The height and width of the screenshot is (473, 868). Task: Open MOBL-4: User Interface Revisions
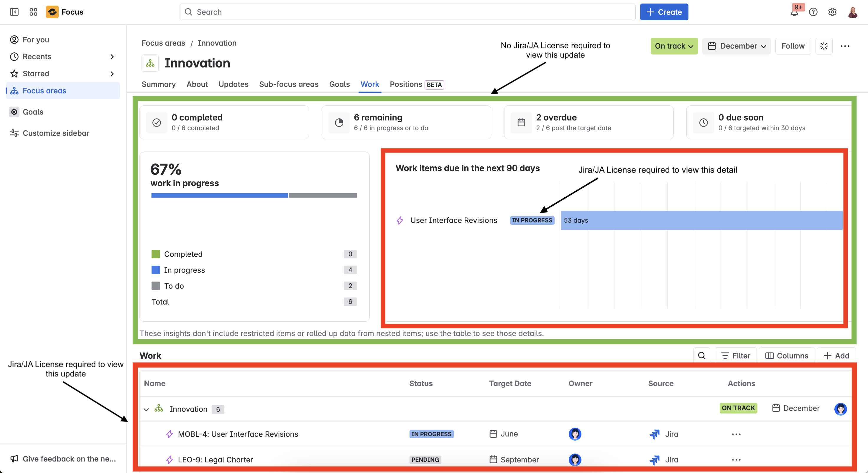(x=238, y=434)
